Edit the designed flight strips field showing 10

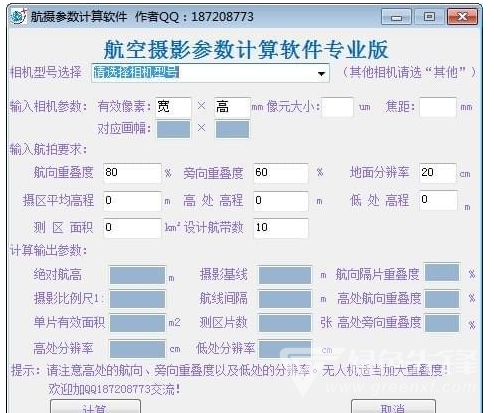coord(281,228)
